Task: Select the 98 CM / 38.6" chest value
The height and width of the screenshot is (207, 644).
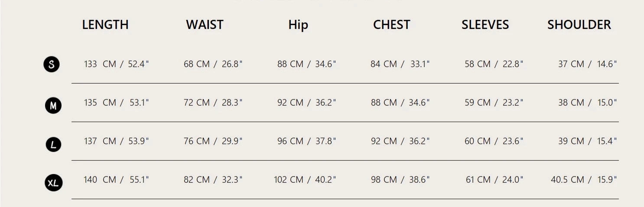Action: point(400,180)
